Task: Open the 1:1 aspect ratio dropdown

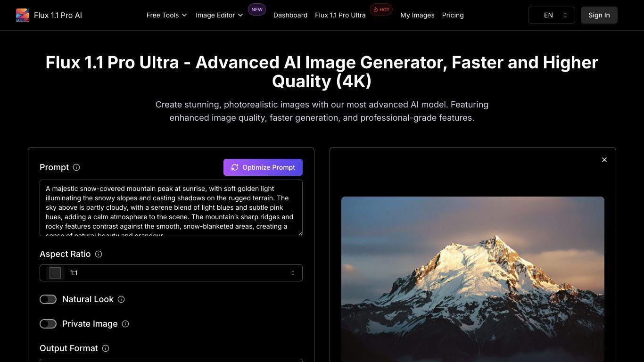Action: click(x=171, y=273)
